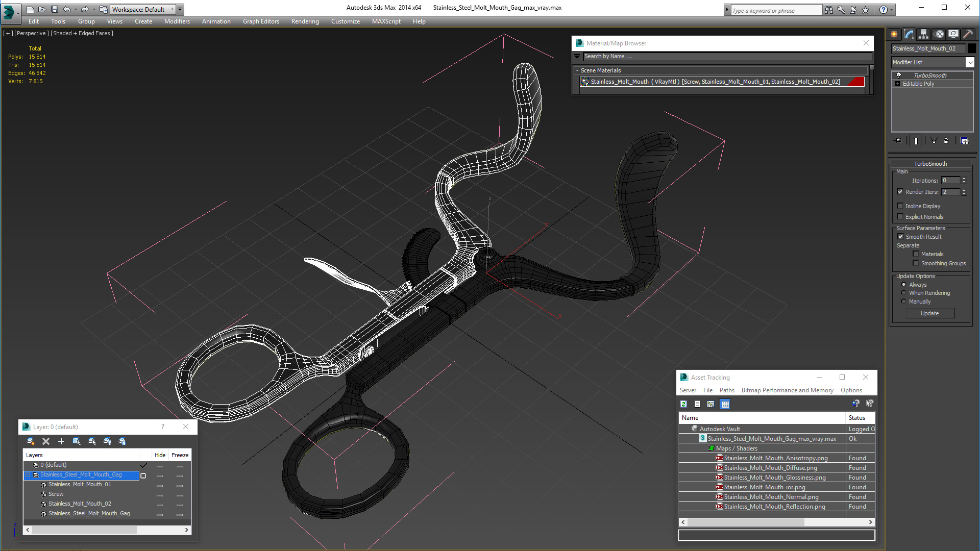
Task: Open Material/Map Browser options arrow
Action: [x=577, y=57]
